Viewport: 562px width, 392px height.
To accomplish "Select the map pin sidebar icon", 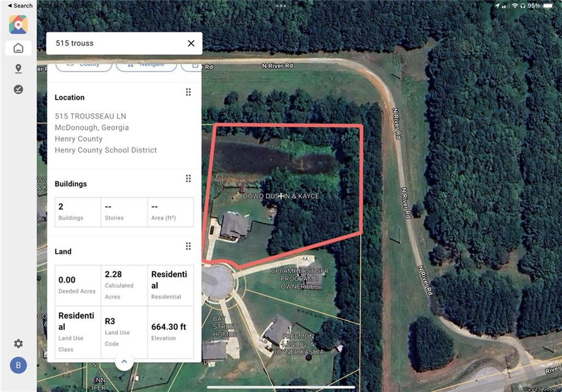I will (18, 69).
